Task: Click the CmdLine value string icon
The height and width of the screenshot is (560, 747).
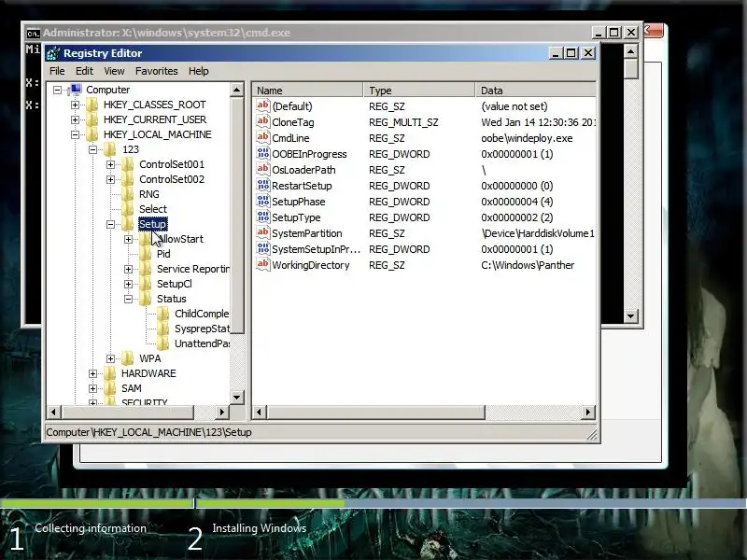Action: (x=263, y=137)
